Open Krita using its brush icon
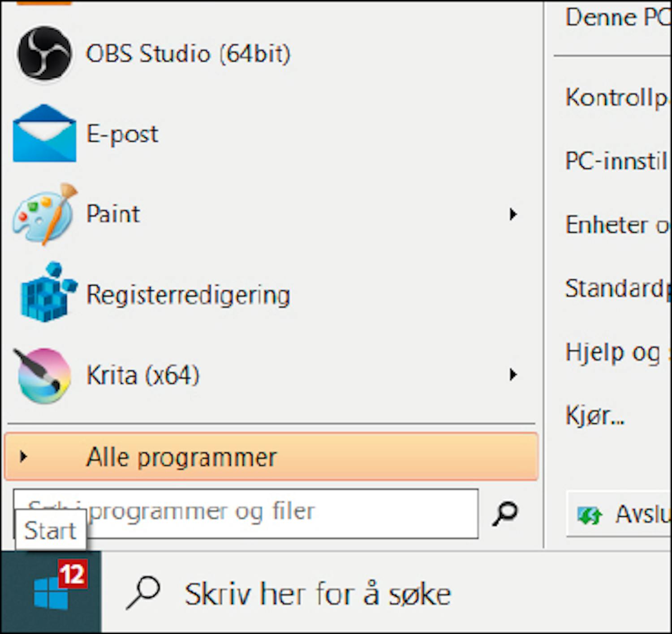Screen dimensions: 672x634 click(43, 375)
